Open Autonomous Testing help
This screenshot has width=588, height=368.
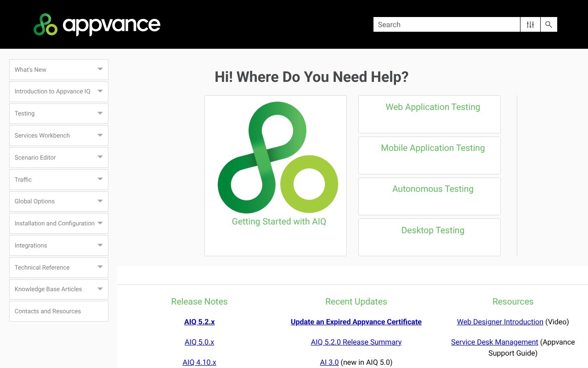point(433,189)
